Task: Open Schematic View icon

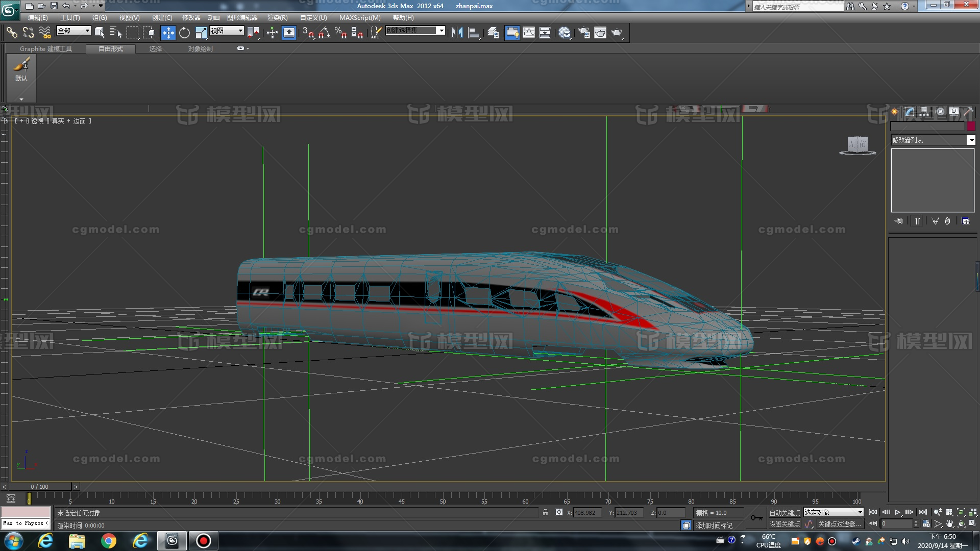Action: [x=545, y=33]
